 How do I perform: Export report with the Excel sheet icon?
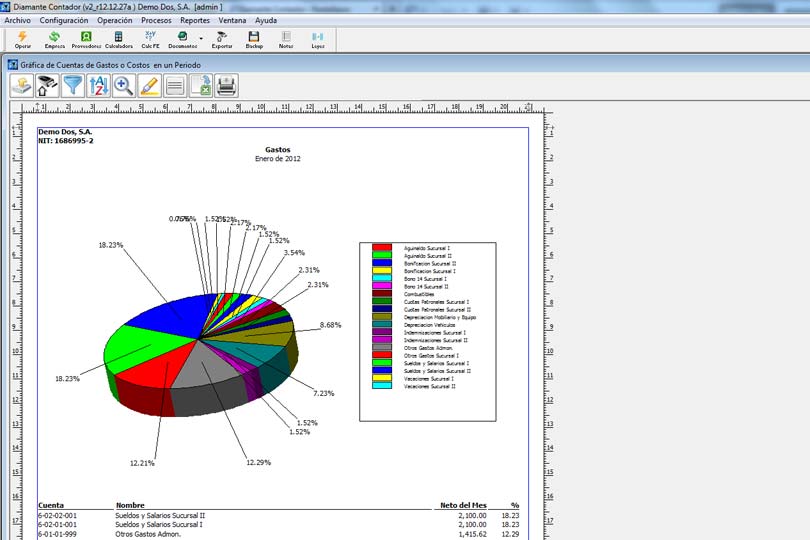point(200,85)
